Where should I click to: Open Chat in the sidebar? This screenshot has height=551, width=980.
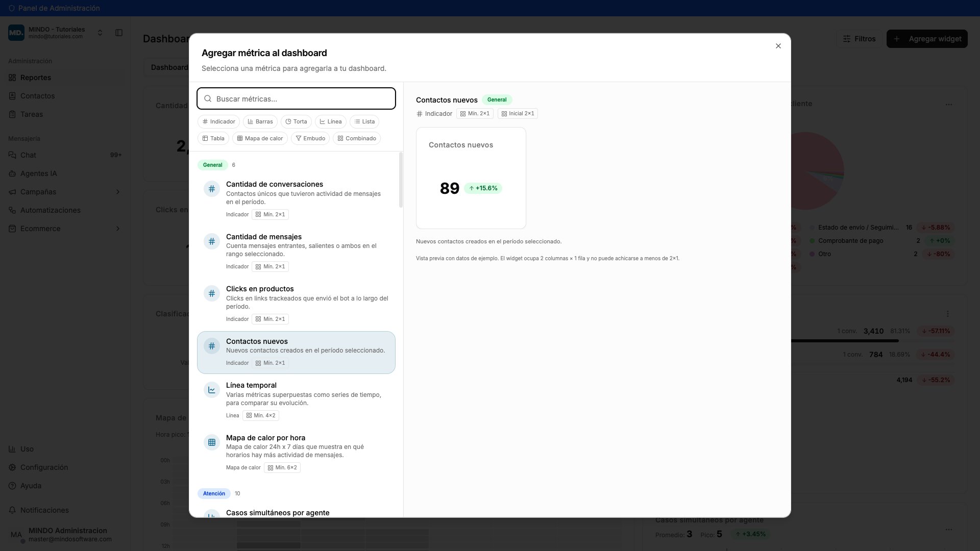click(65, 155)
